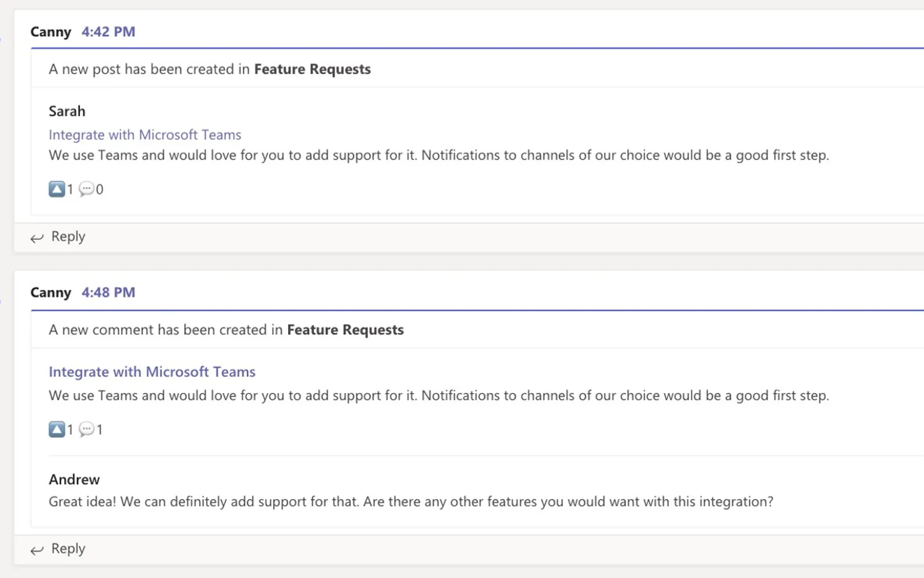This screenshot has width=924, height=578.
Task: Reply to the 4:42 PM Canny message
Action: pos(68,236)
